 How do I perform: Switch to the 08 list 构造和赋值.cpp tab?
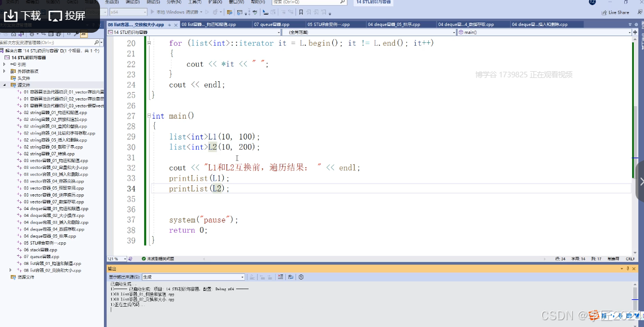[208, 25]
